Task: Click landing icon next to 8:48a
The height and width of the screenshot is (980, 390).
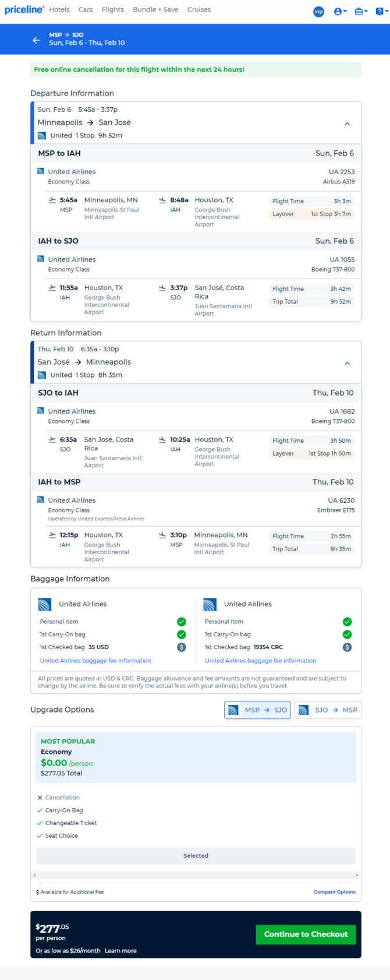Action: click(x=162, y=200)
